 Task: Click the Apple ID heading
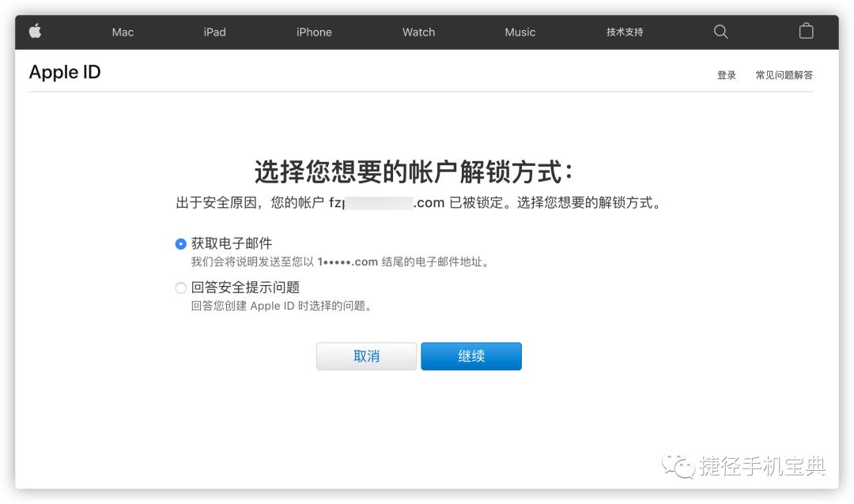64,72
